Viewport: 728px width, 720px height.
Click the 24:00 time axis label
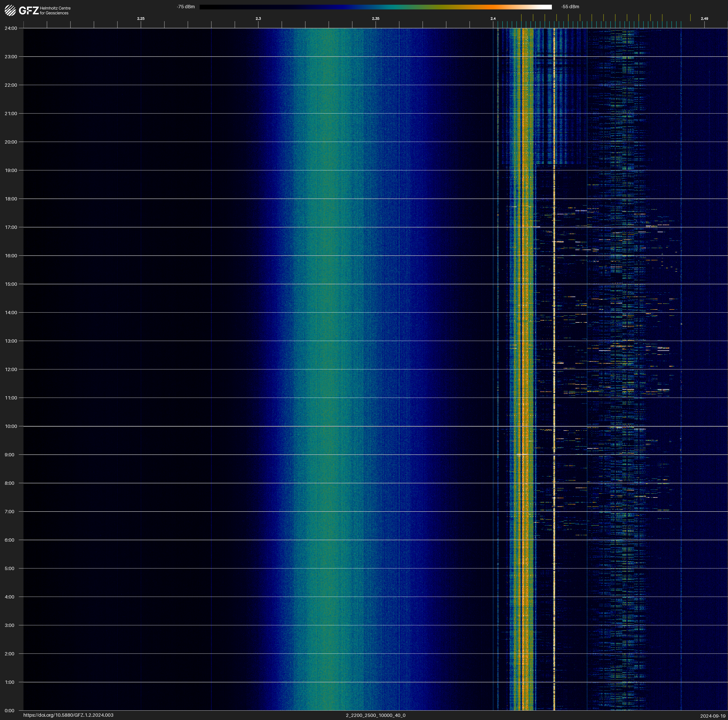pos(11,28)
